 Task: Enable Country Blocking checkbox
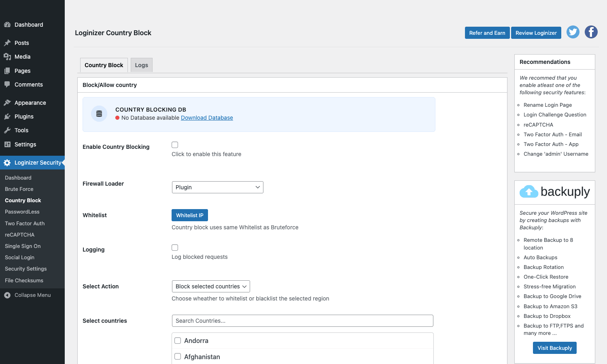175,145
